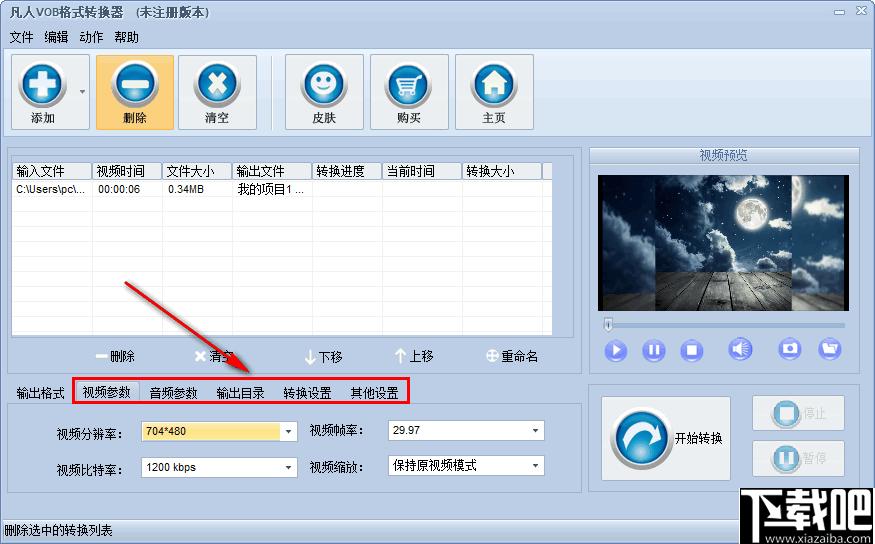
Task: Stop the video preview playback
Action: click(x=691, y=350)
